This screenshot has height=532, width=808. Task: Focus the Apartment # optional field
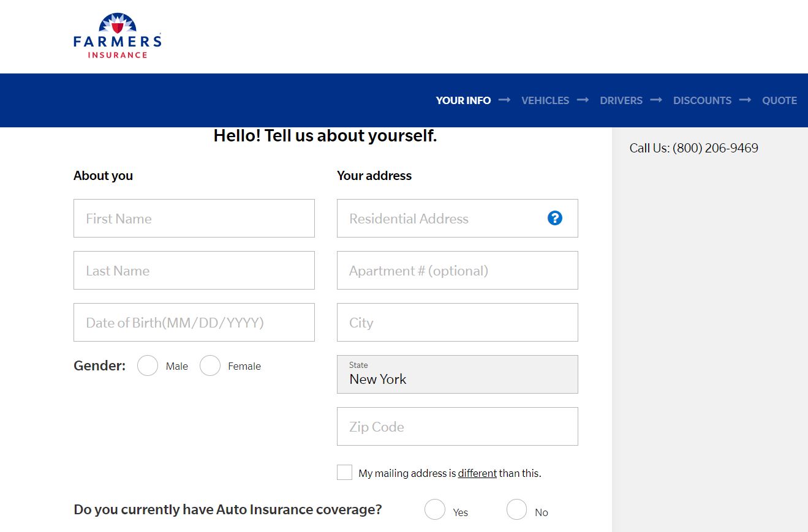pos(458,270)
